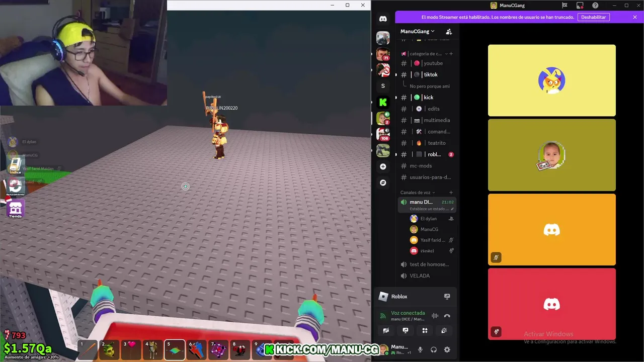Open the Discord inbox flag icon
644x362 pixels.
click(x=565, y=6)
